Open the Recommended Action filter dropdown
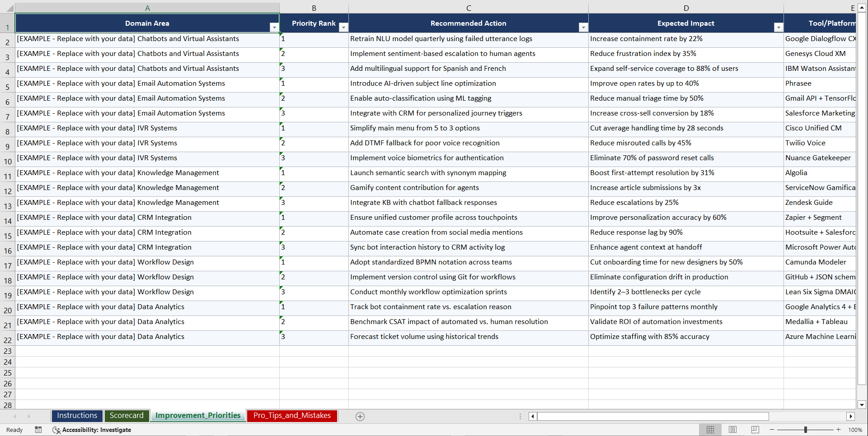Screen dimensions: 868x436 pos(583,27)
